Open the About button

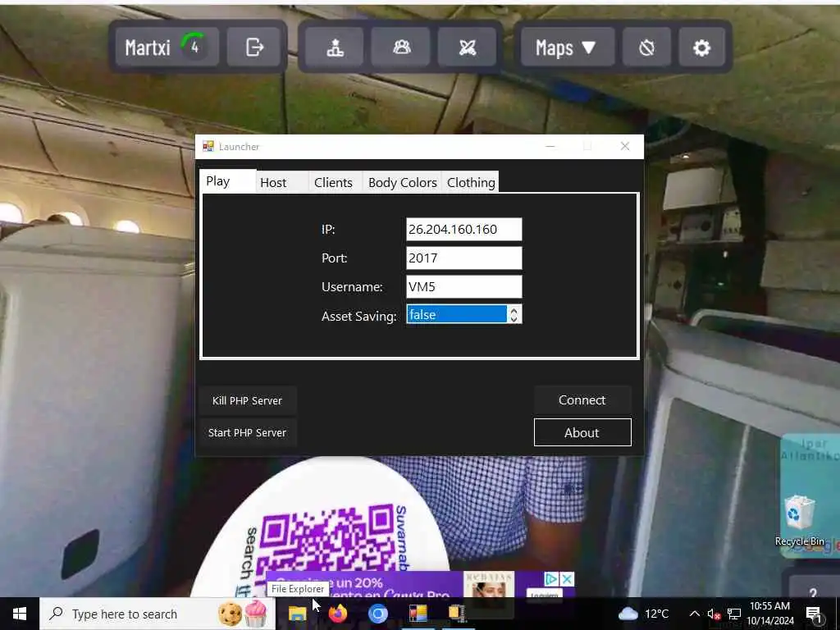point(582,432)
